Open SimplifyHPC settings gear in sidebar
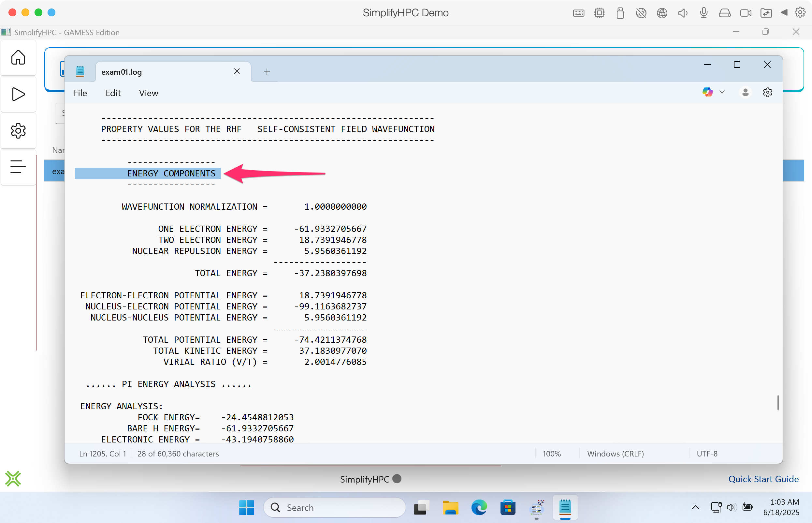812x523 pixels. 18,131
